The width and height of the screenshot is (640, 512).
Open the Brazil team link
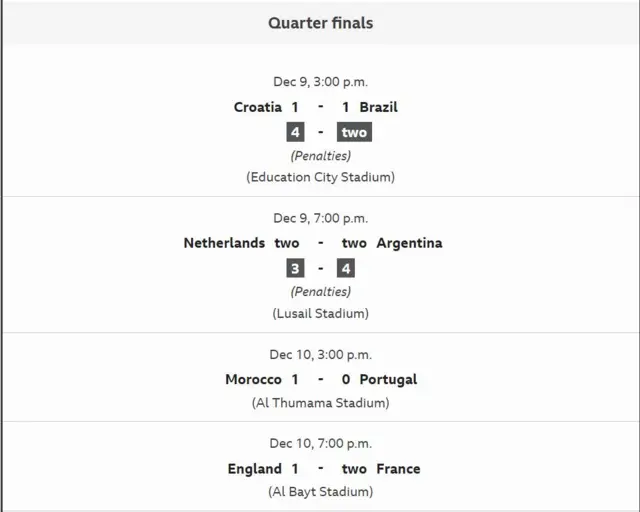[377, 107]
